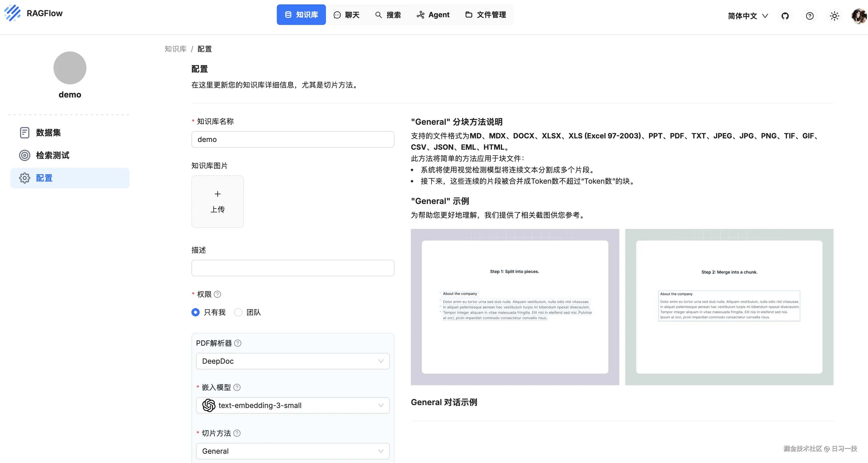Select the 团队 radio option
This screenshot has height=463, width=868.
pos(238,312)
